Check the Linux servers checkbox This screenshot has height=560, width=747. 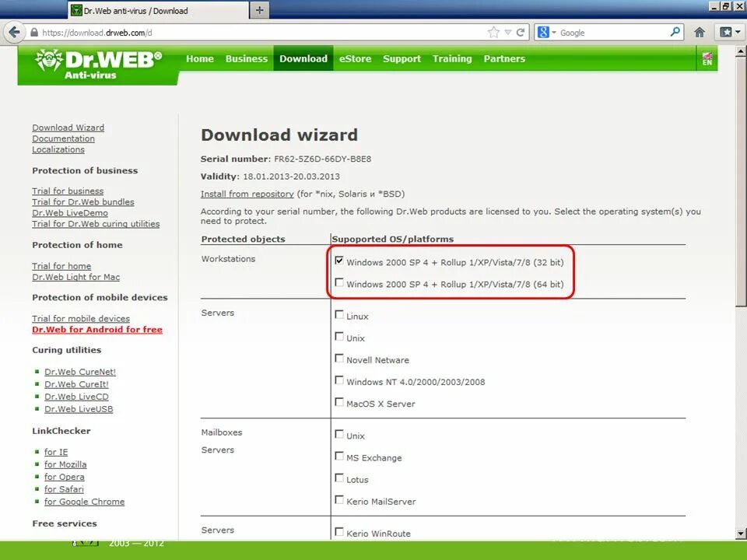(x=339, y=314)
